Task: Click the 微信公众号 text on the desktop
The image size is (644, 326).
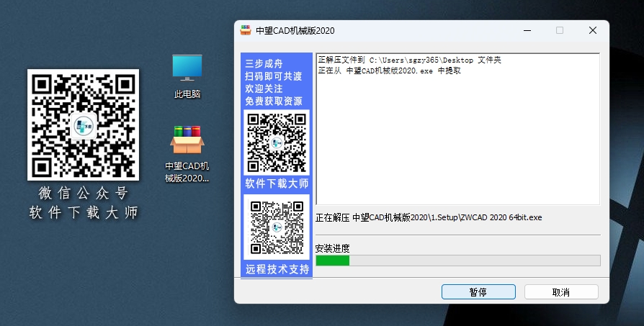Action: (x=84, y=193)
